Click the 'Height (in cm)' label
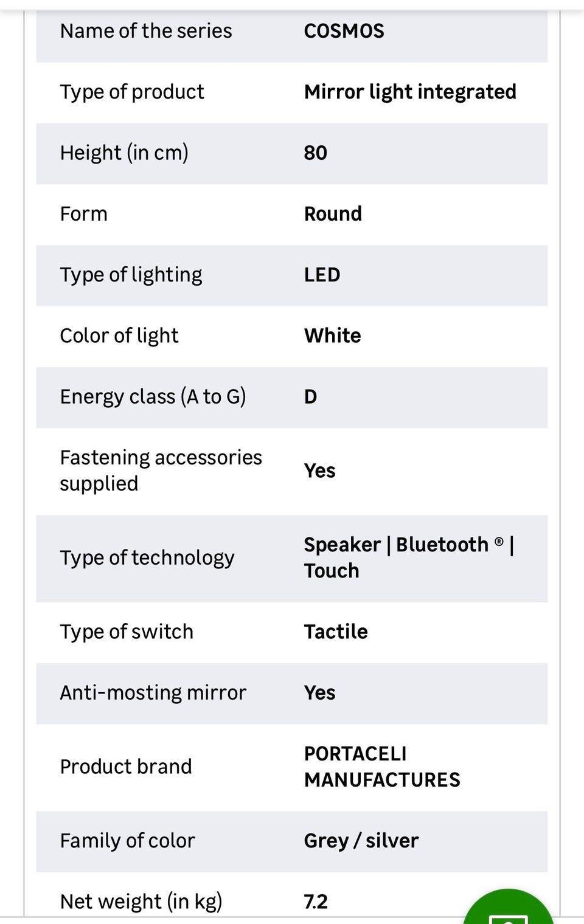 [124, 153]
